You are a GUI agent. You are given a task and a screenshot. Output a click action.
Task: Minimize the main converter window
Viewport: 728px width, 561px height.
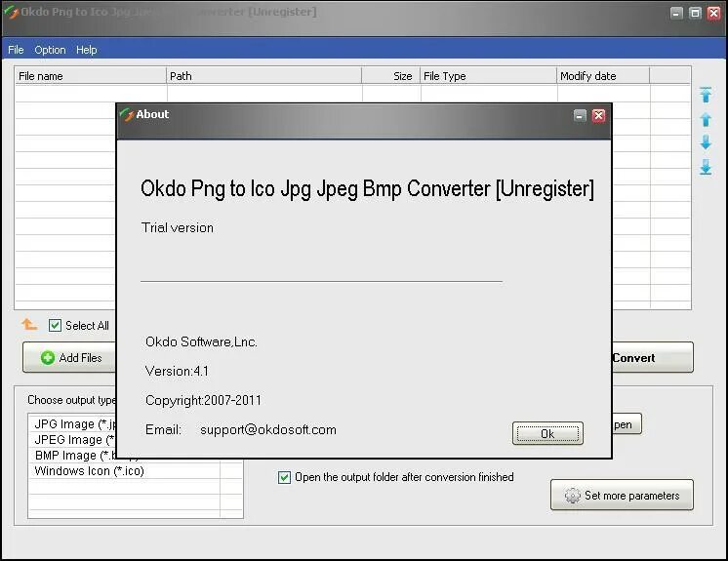pos(677,13)
